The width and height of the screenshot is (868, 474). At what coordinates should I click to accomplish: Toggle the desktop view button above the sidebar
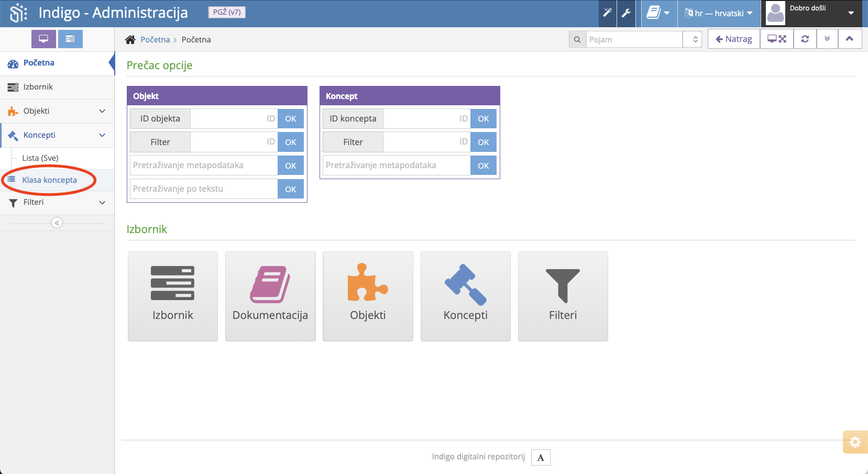pyautogui.click(x=43, y=39)
